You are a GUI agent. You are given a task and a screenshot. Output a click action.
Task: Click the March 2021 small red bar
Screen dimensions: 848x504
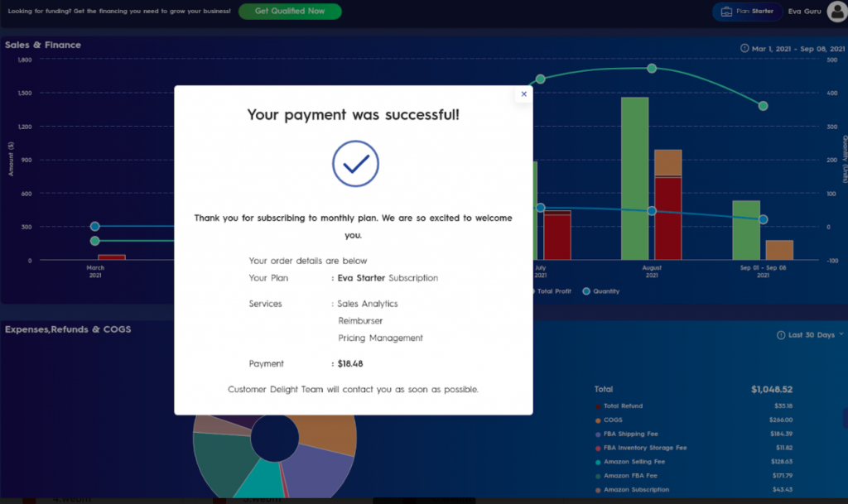[112, 257]
